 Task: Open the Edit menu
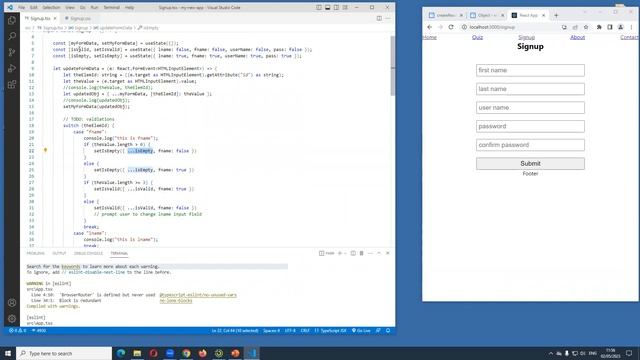(33, 7)
